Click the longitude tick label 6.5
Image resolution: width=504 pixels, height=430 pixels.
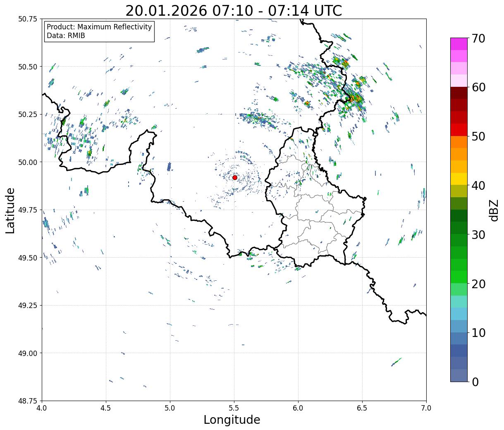tap(362, 408)
